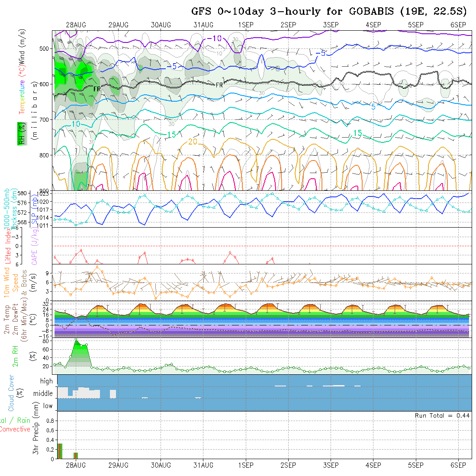Screen dimensions: 476x476
Task: Click the Run Total = 0.44 text
Action: click(x=442, y=415)
